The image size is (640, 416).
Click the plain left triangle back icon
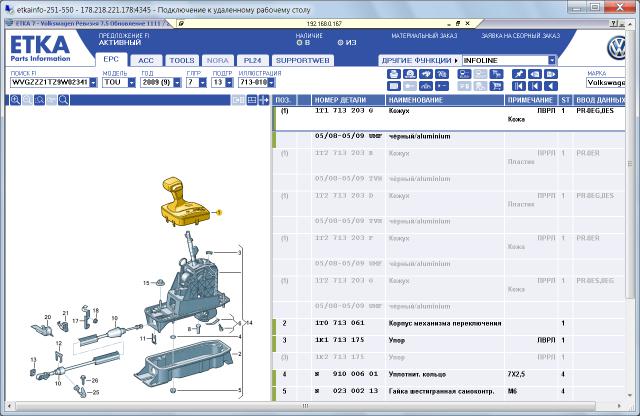click(551, 86)
